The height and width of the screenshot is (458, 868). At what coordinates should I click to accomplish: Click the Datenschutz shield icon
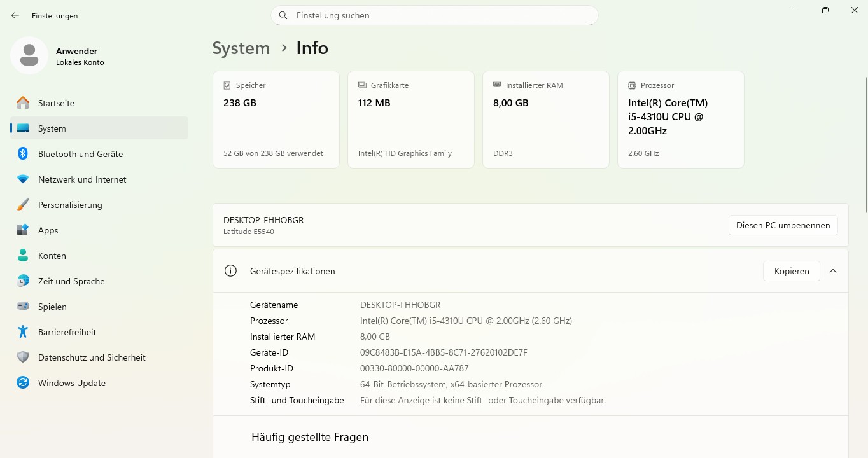coord(23,357)
